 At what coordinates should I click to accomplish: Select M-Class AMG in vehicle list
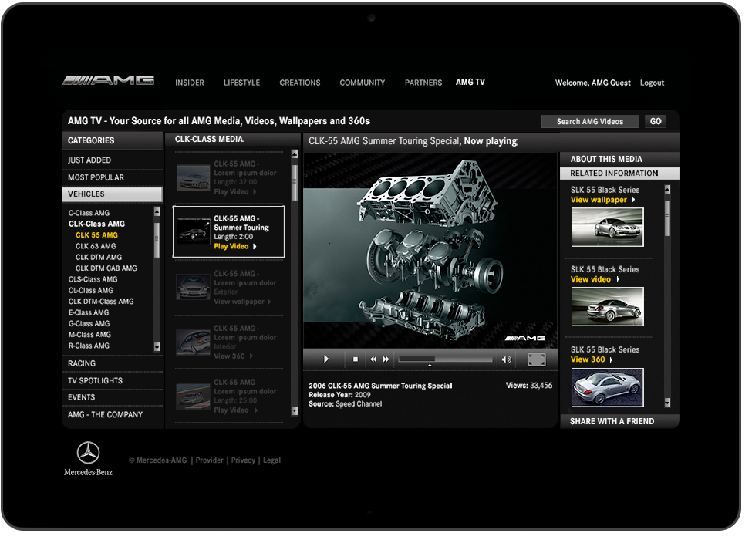pos(89,335)
